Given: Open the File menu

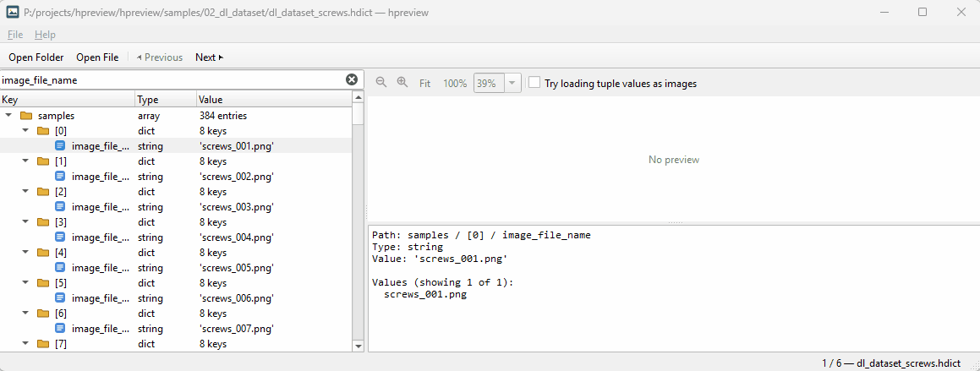Looking at the screenshot, I should [15, 35].
